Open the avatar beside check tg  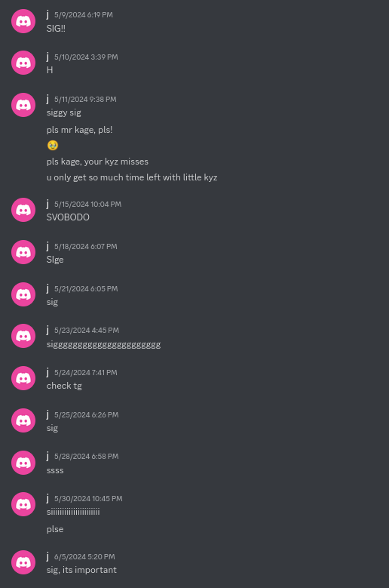pyautogui.click(x=23, y=378)
